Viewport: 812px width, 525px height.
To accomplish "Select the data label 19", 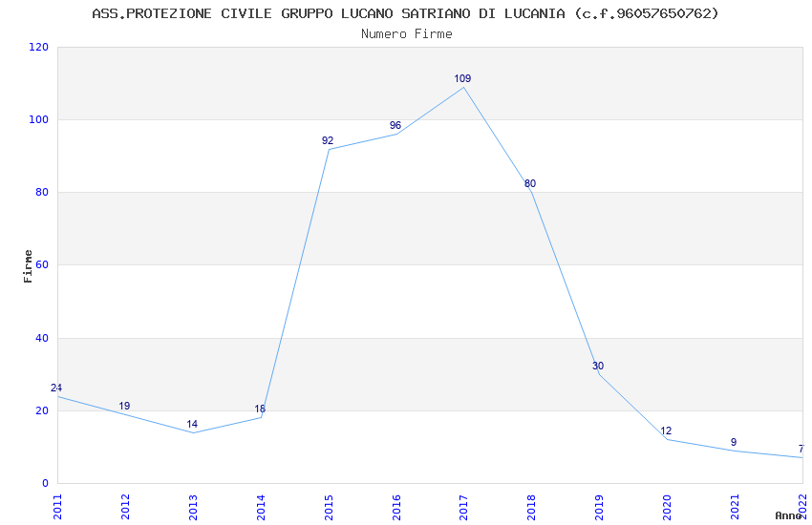I will click(x=124, y=406).
